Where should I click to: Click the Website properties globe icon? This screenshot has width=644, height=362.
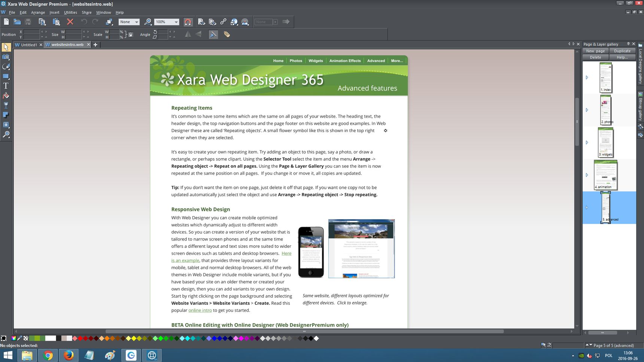[234, 22]
